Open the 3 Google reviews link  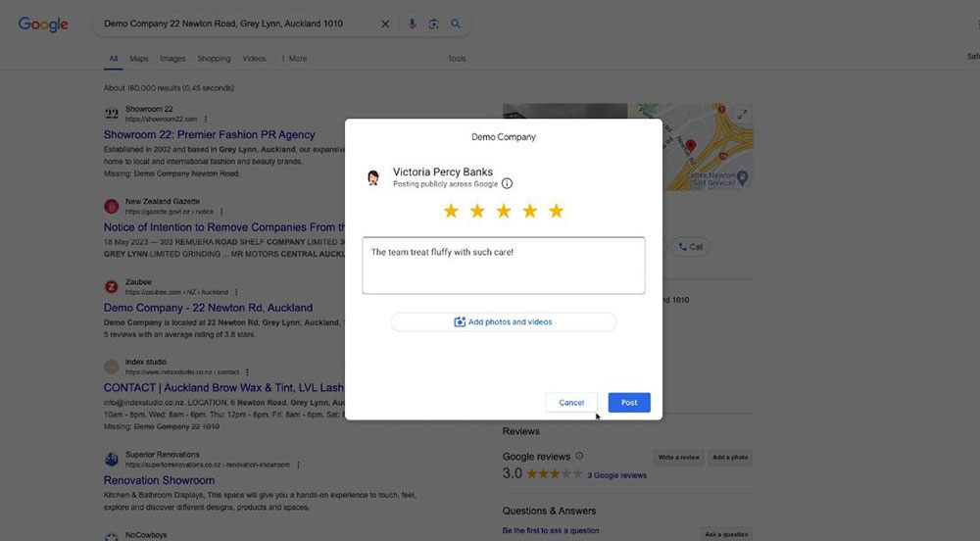click(x=616, y=475)
